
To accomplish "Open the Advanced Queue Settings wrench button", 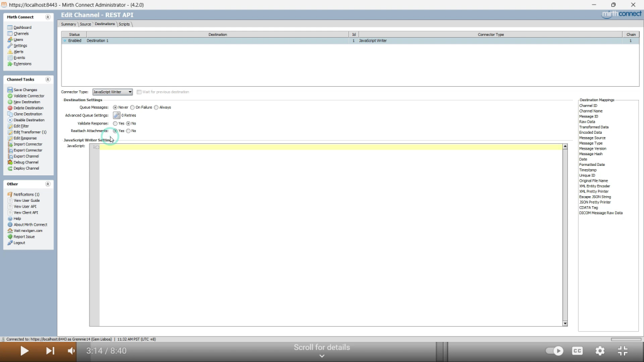I will (116, 116).
